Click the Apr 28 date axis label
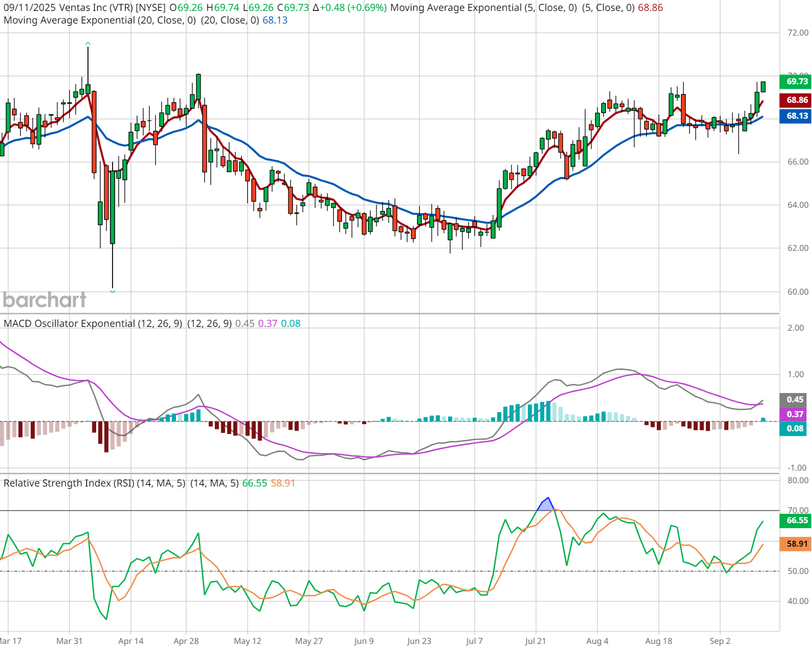Screen dimensions: 812x651 [x=186, y=641]
